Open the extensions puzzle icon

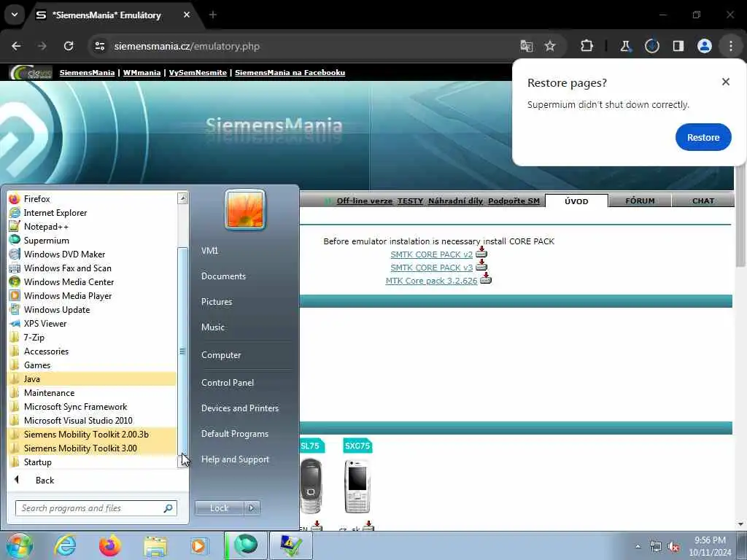(587, 46)
